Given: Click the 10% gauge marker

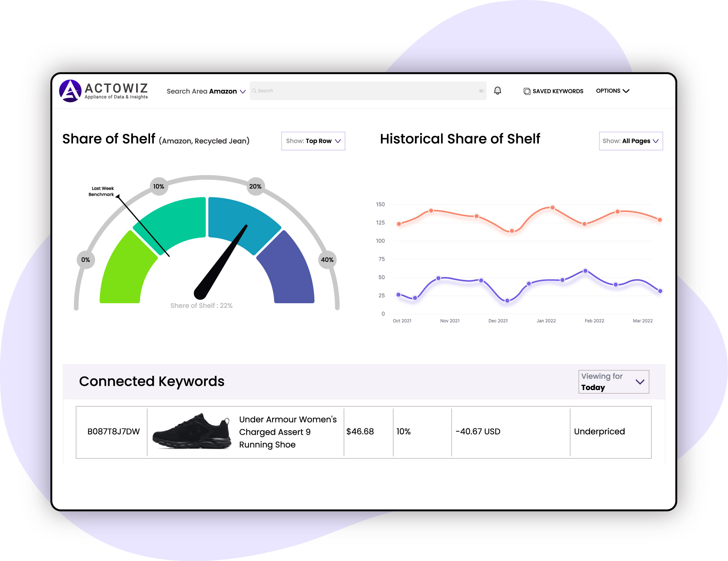Looking at the screenshot, I should [159, 186].
